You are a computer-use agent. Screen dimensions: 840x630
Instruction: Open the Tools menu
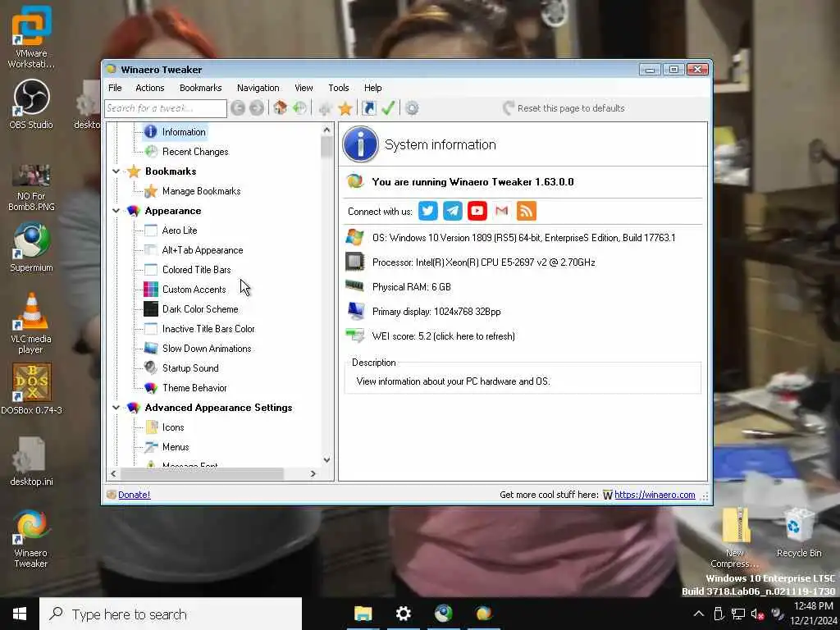pyautogui.click(x=338, y=88)
